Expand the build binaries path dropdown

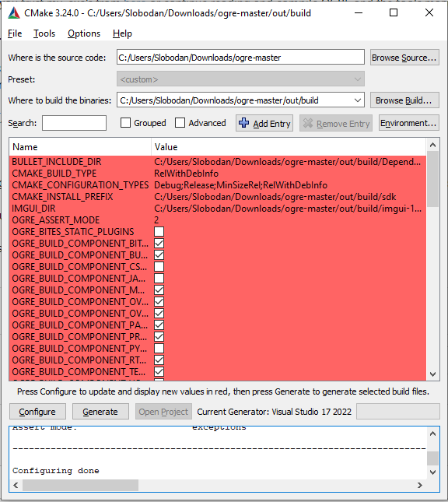pos(358,100)
